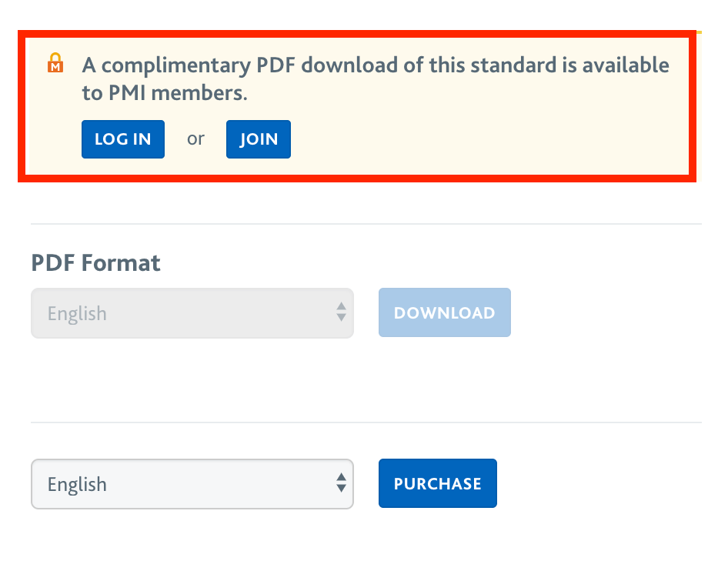Click the orange member lock icon
The image size is (728, 571).
pos(55,63)
